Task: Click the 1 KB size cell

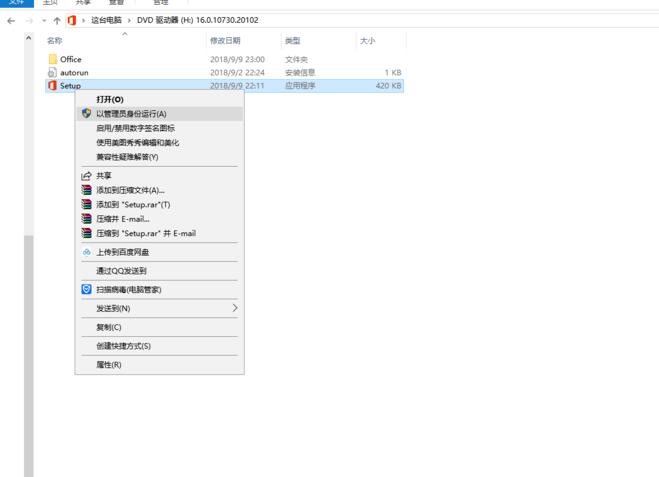Action: (393, 73)
